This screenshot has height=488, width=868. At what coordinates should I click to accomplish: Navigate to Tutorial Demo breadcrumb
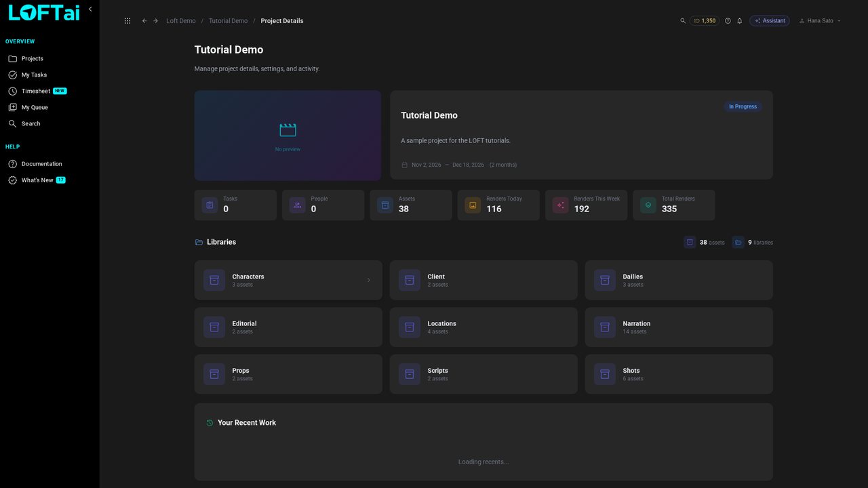click(229, 21)
